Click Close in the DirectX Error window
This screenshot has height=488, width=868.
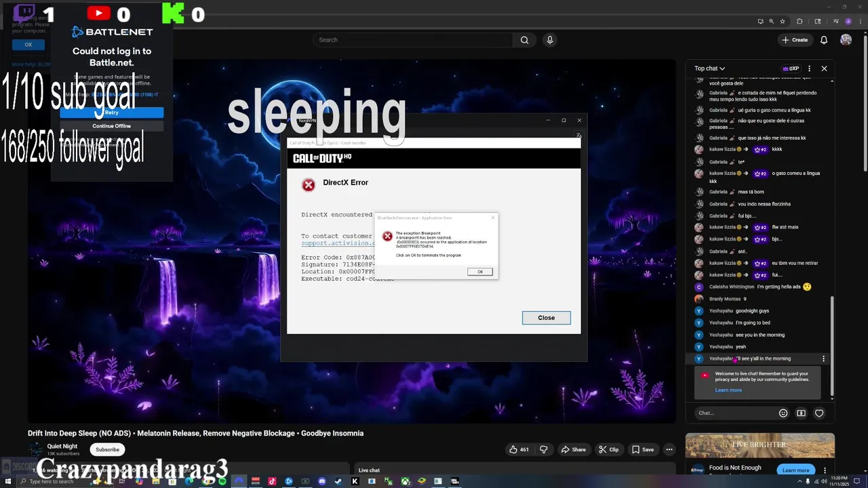(546, 318)
